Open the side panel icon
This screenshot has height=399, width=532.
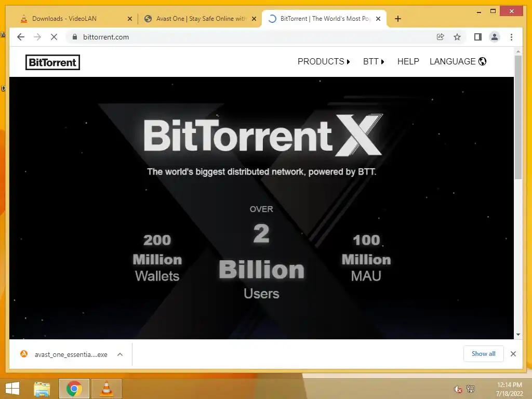[x=478, y=37]
